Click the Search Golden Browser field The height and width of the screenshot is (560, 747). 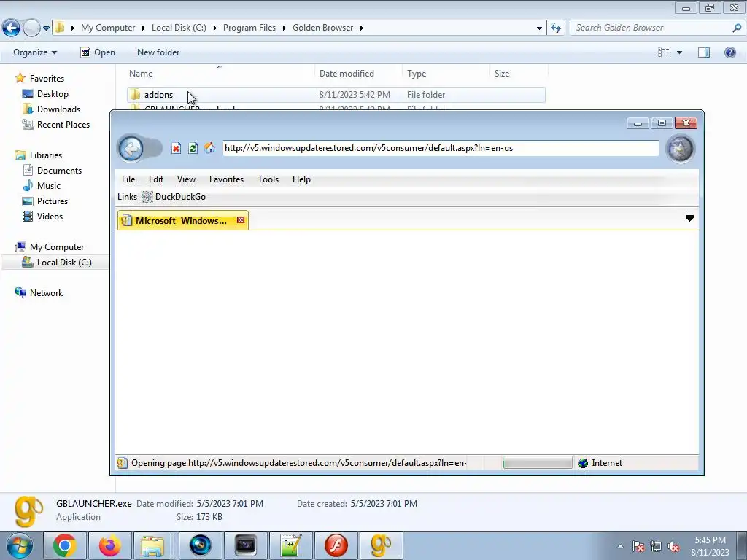650,28
